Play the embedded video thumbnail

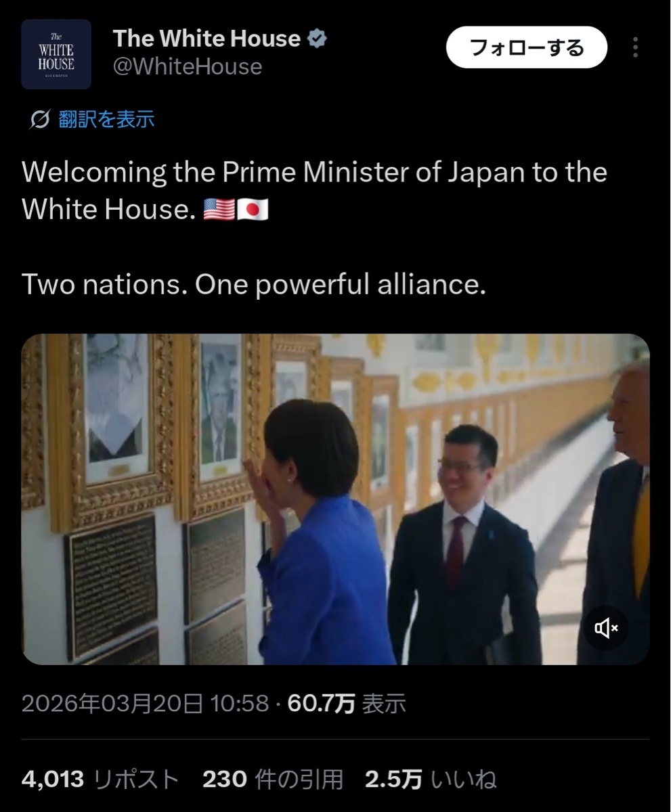tap(335, 499)
